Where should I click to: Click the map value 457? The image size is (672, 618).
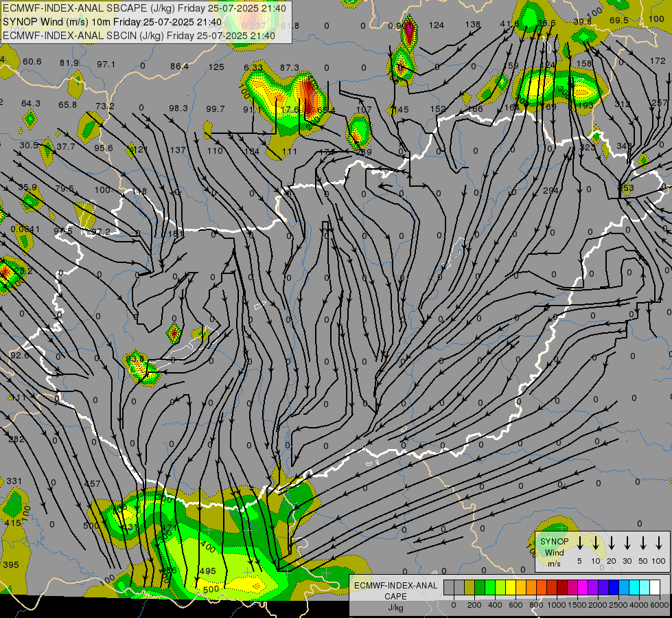[x=92, y=484]
